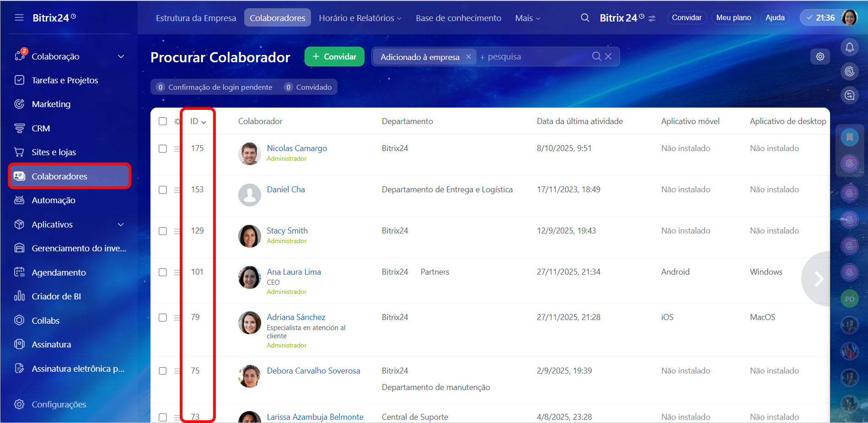Click the hamburger menu icon beside Bitrix24 logo
This screenshot has height=423, width=868.
coord(19,17)
